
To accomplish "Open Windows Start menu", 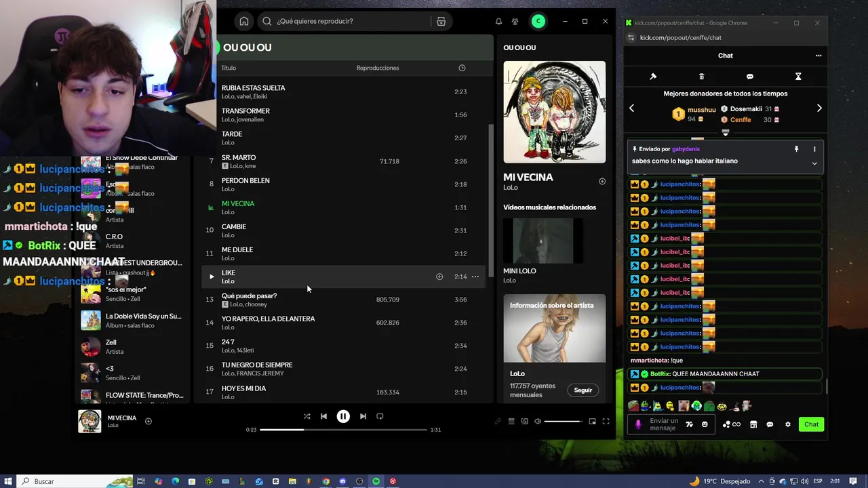I will (x=8, y=481).
